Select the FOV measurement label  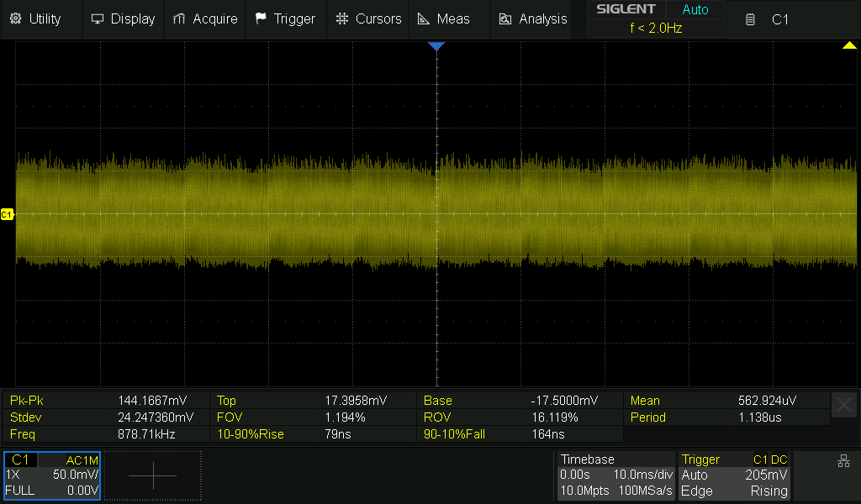[230, 417]
